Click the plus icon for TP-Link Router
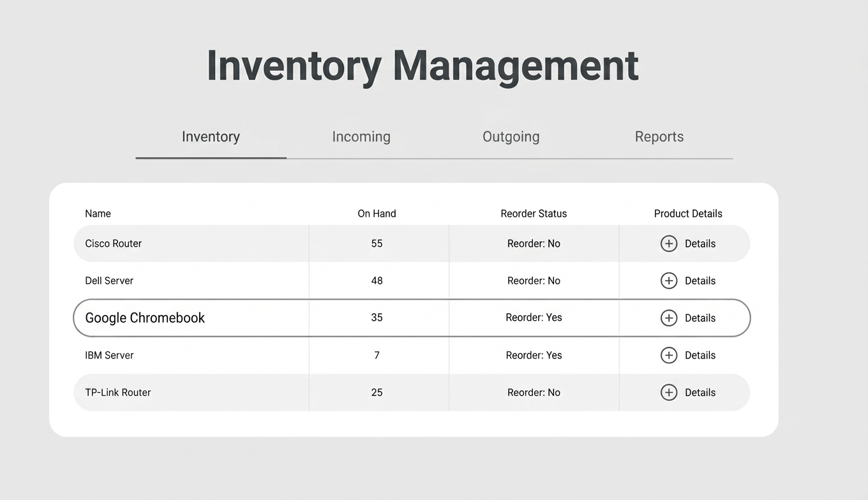Screen dimensions: 868x500 [x=668, y=392]
